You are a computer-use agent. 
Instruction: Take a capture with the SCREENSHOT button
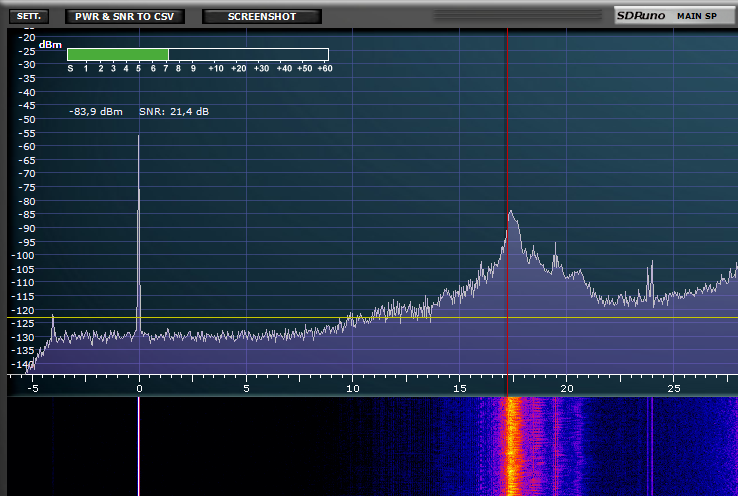261,16
